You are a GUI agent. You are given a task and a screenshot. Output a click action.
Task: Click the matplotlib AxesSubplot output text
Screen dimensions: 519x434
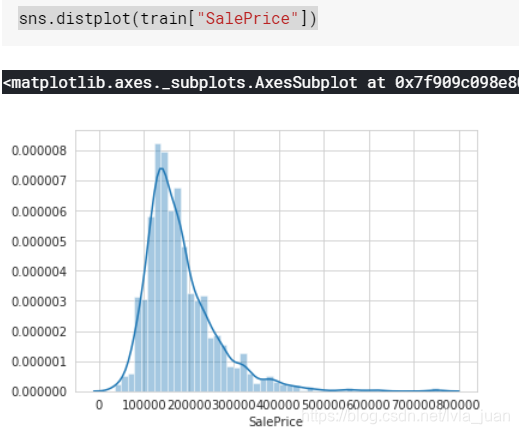coord(260,82)
